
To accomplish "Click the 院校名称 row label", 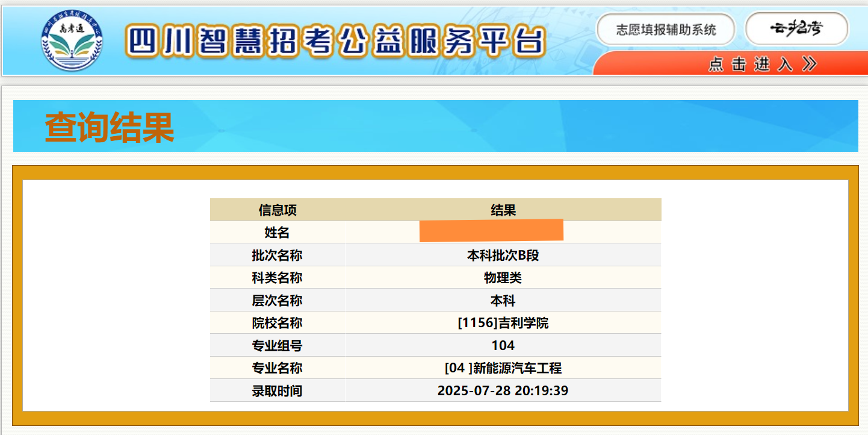I will (277, 323).
